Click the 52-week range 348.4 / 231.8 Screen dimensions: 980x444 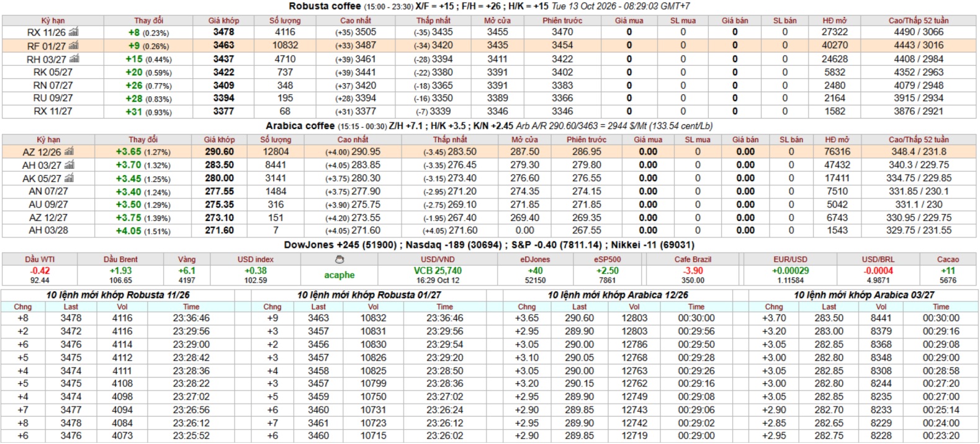click(919, 152)
